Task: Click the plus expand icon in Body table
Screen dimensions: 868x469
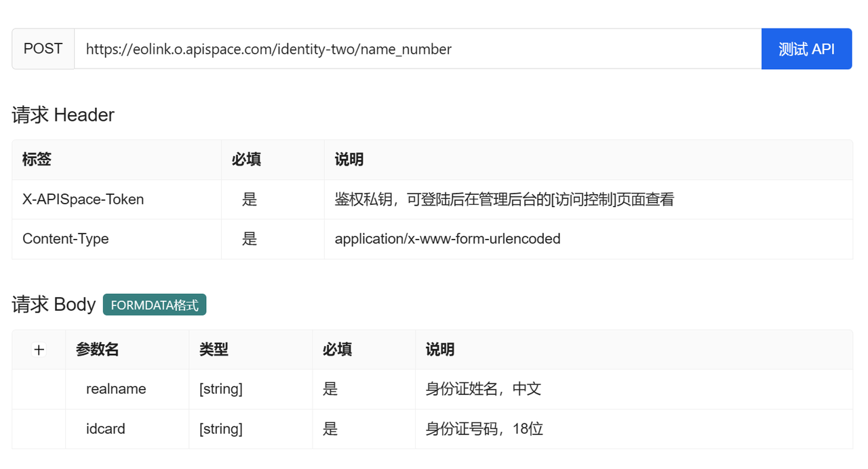Action: click(x=39, y=350)
